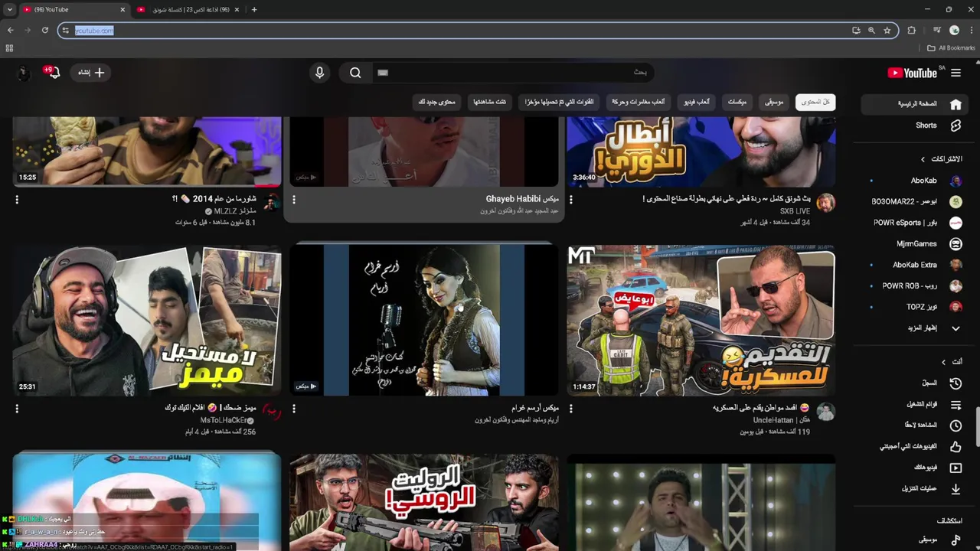Screen dimensions: 980x551
Task: Click the magnifying glass search button
Action: pyautogui.click(x=355, y=73)
